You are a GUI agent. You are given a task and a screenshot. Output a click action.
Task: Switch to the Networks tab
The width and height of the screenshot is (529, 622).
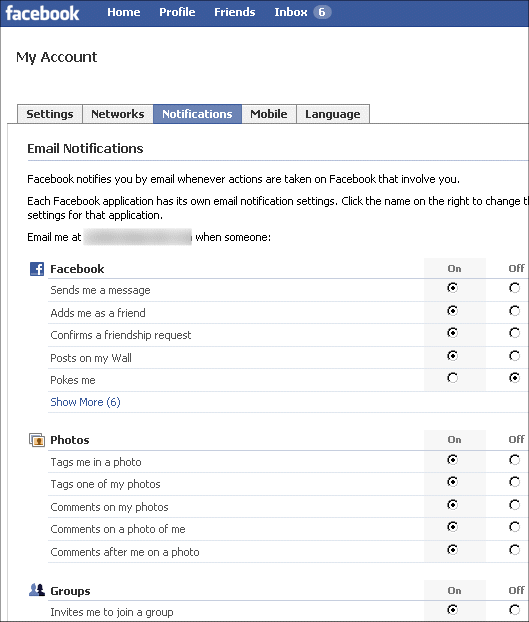(x=118, y=114)
